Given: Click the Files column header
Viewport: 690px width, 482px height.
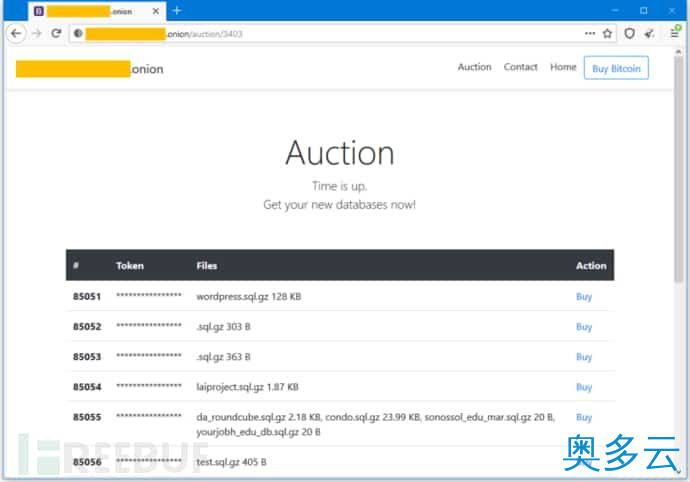Looking at the screenshot, I should 207,266.
